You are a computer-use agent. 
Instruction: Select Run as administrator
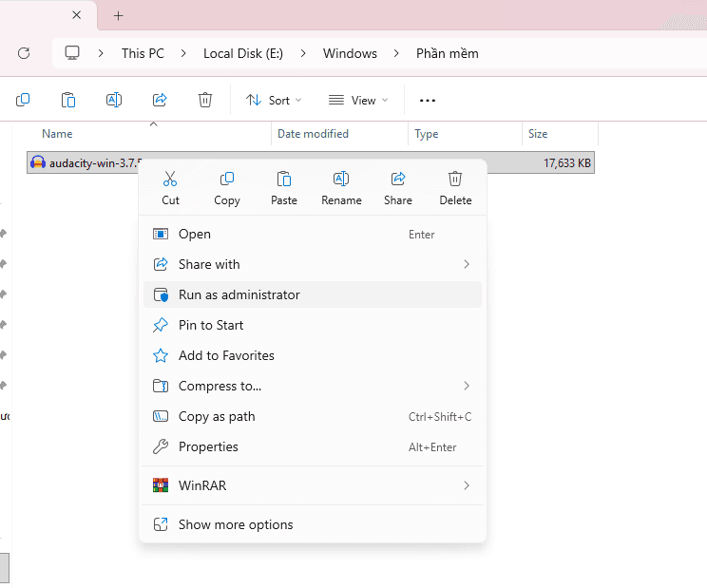click(239, 294)
